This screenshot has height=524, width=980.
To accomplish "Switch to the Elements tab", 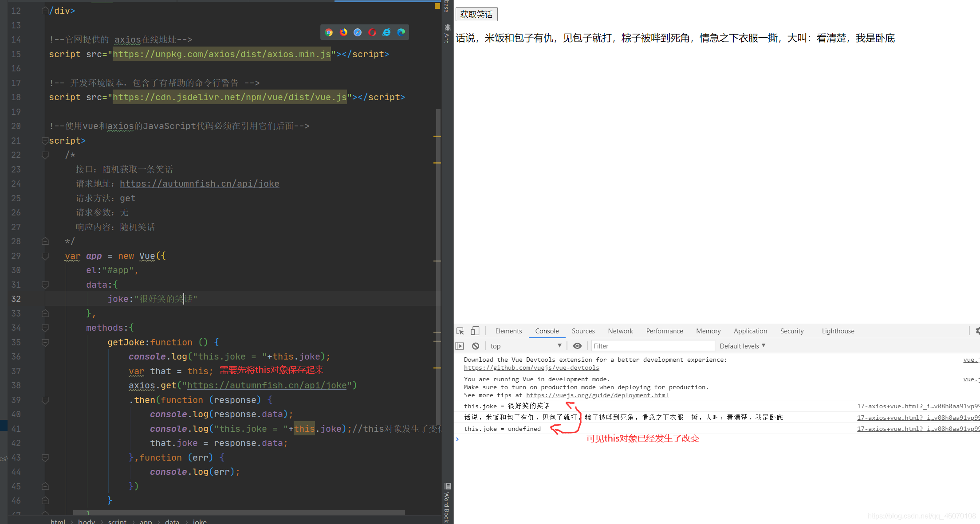I will point(508,331).
